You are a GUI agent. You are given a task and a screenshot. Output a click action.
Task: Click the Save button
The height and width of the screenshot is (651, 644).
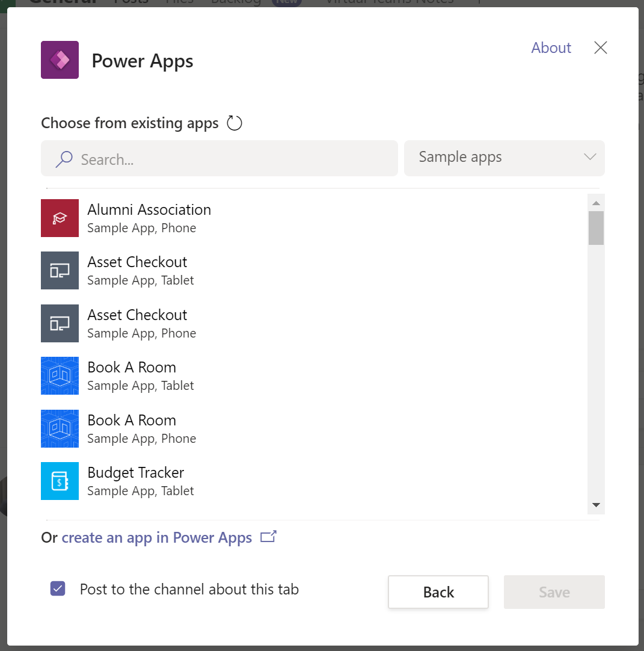(554, 592)
